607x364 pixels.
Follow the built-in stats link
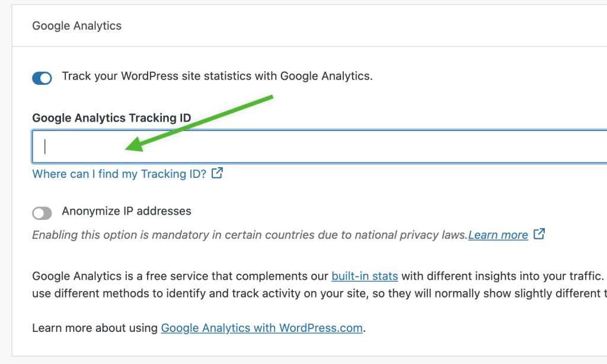(365, 276)
